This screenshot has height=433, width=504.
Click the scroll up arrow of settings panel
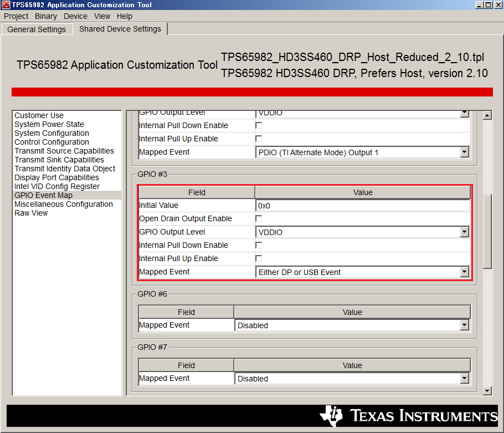point(487,115)
